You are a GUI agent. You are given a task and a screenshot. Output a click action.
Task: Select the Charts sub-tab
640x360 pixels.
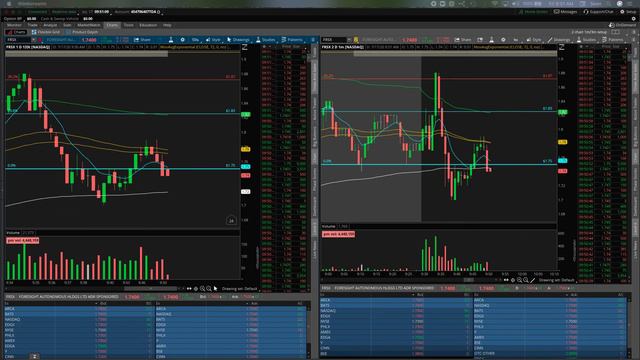[17, 32]
